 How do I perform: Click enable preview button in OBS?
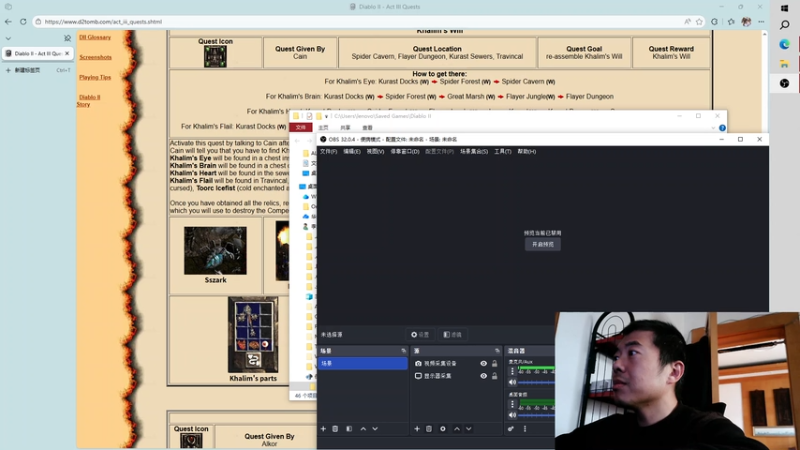(542, 244)
